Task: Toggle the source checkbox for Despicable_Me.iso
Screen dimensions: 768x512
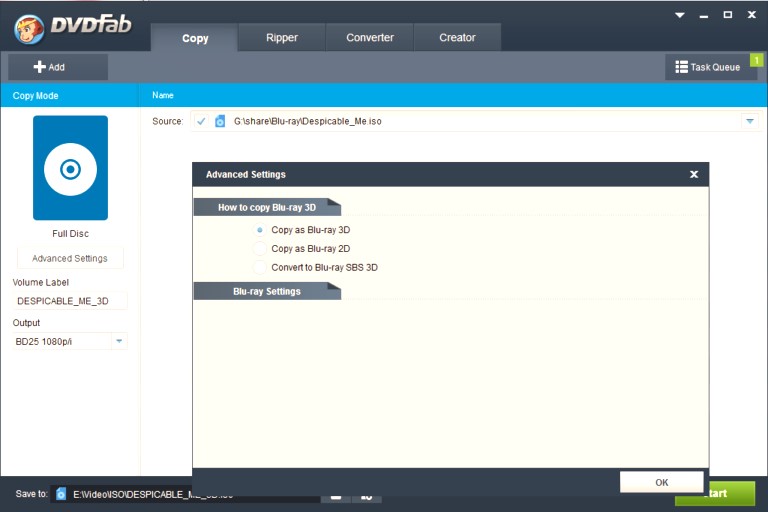Action: [201, 121]
